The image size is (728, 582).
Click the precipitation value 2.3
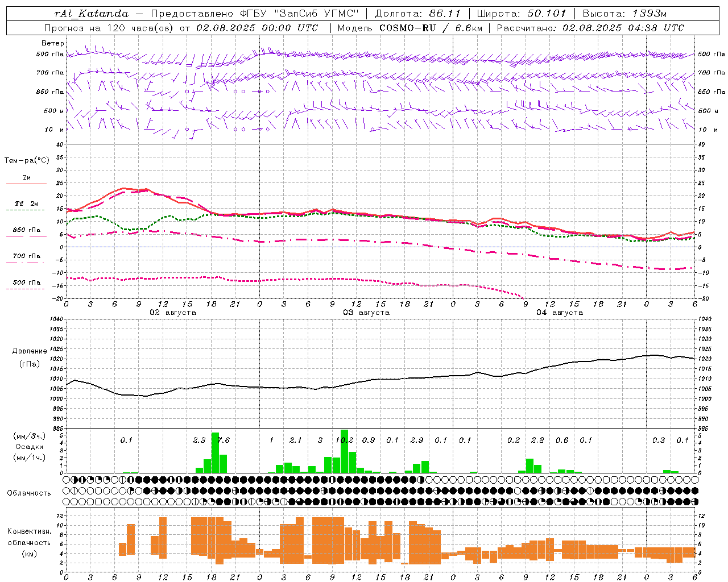coord(199,440)
